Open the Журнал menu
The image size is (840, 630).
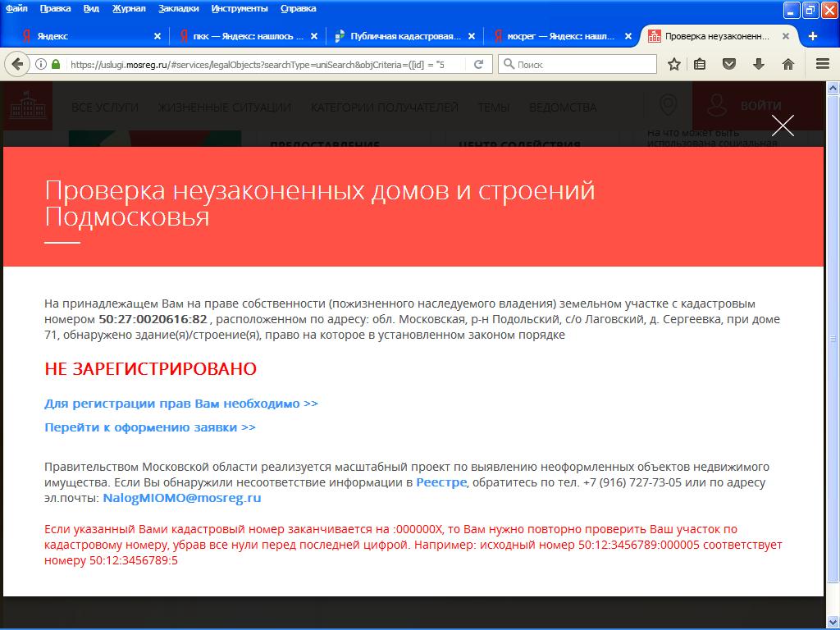coord(129,8)
